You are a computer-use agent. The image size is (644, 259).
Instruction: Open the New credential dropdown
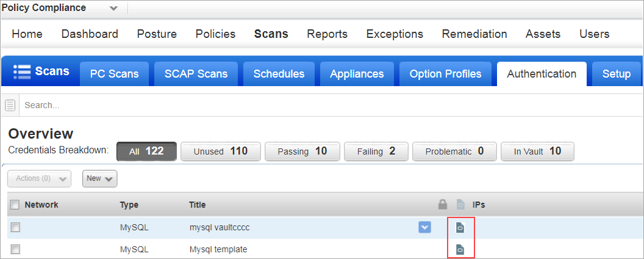pyautogui.click(x=99, y=178)
